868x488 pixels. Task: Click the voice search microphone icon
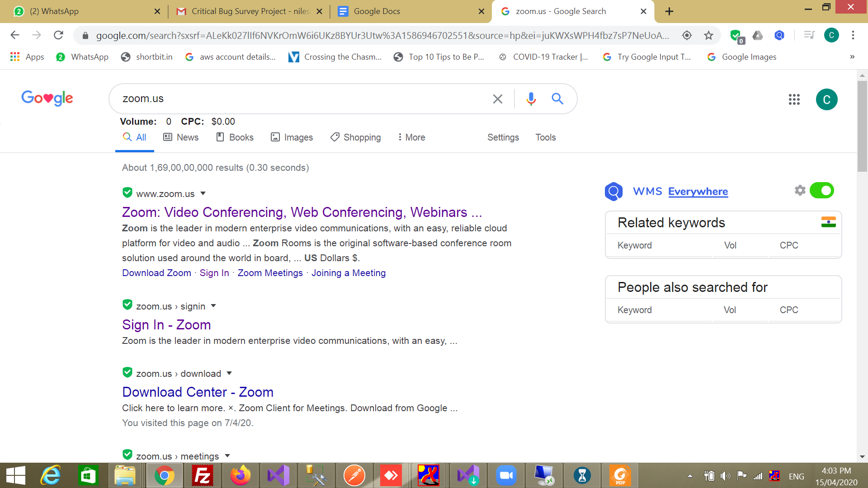point(531,99)
